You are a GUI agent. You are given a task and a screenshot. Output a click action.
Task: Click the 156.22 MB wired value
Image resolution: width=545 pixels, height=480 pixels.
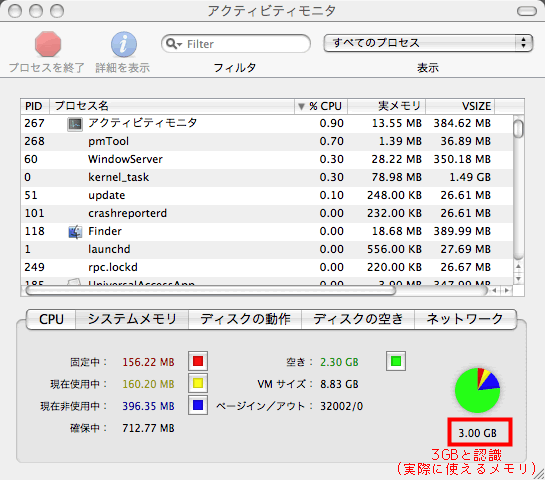coord(148,362)
